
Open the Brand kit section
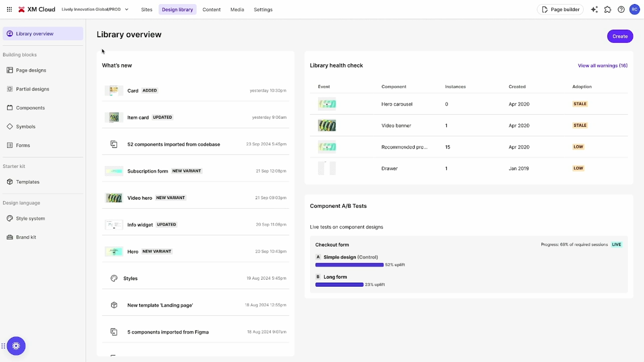point(26,237)
